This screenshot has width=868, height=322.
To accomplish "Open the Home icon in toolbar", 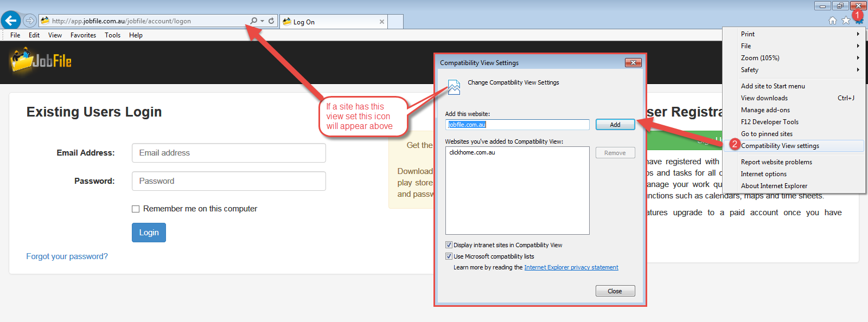I will [x=833, y=21].
